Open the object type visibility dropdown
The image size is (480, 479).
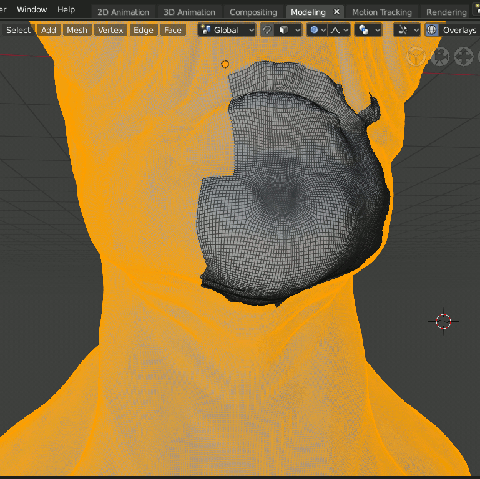(x=406, y=30)
